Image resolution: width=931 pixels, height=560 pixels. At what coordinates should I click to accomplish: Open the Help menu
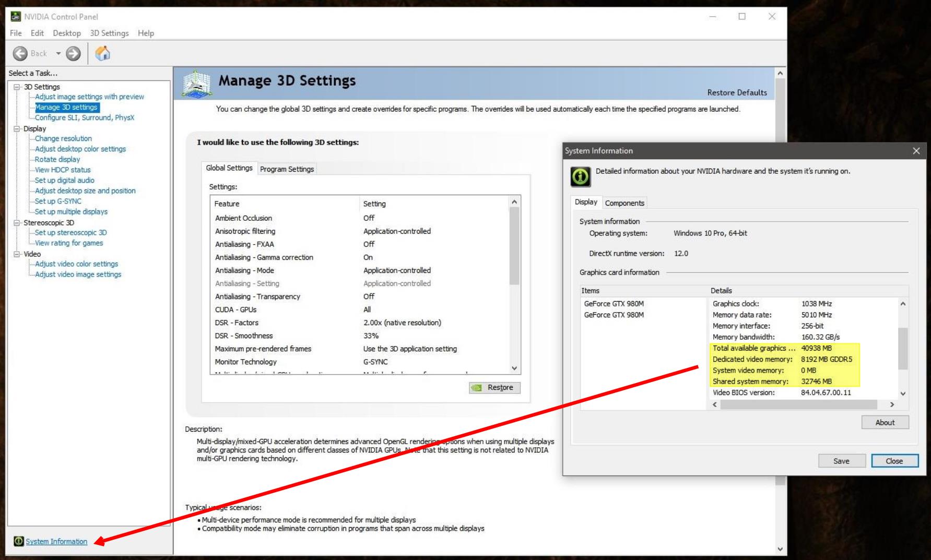point(146,33)
